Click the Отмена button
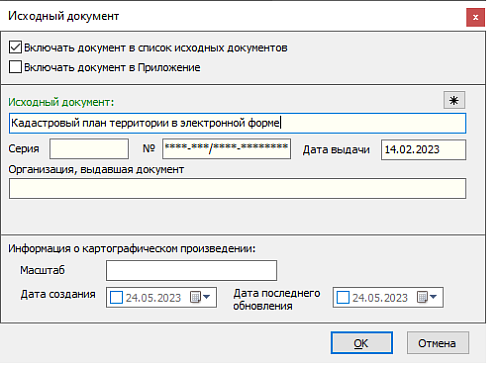Viewport: 500px width, 367px height. pos(438,343)
